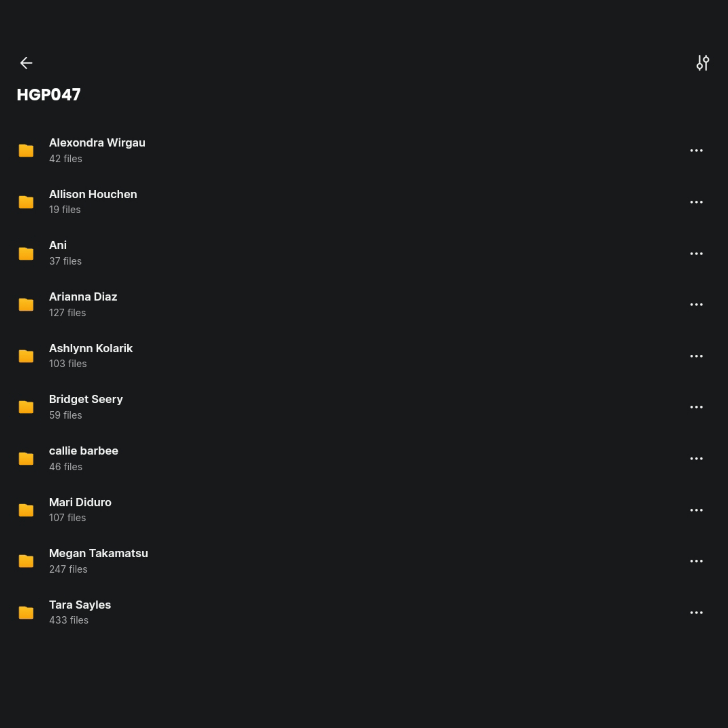Click the folder icon for Alexondra Wirgau
728x728 pixels.
pos(26,151)
